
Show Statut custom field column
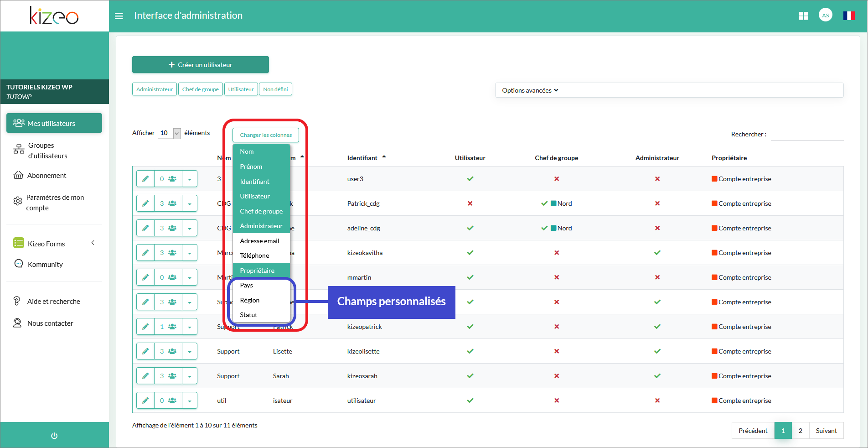tap(261, 315)
